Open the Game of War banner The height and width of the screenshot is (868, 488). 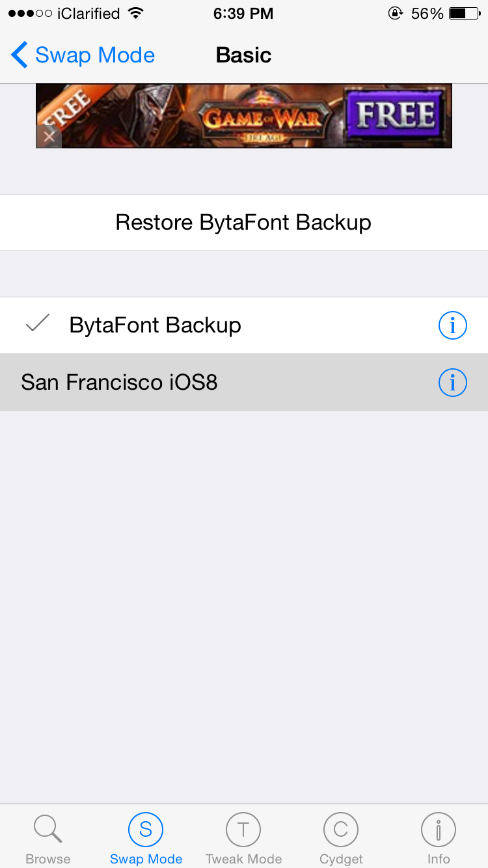[x=260, y=116]
